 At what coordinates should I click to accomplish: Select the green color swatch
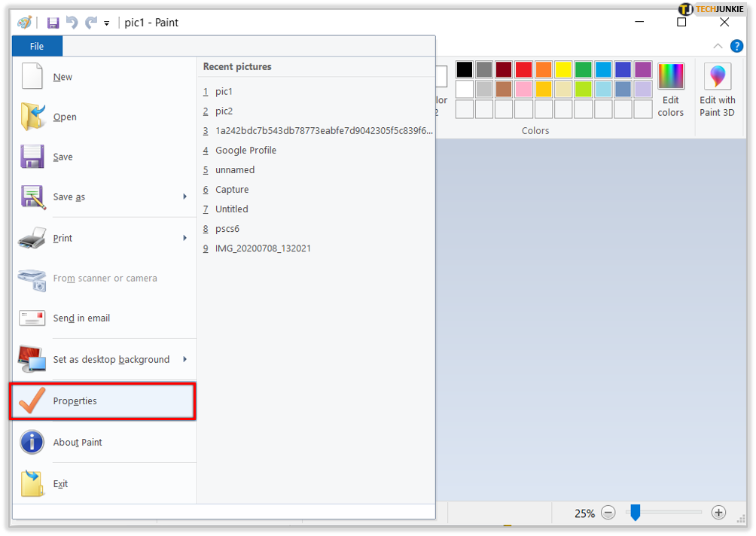point(584,69)
